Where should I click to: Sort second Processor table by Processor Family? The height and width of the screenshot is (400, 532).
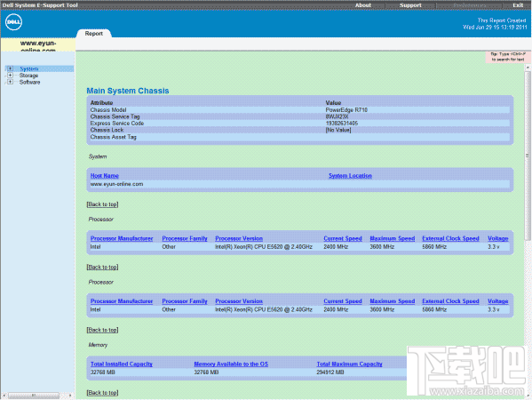click(x=185, y=301)
